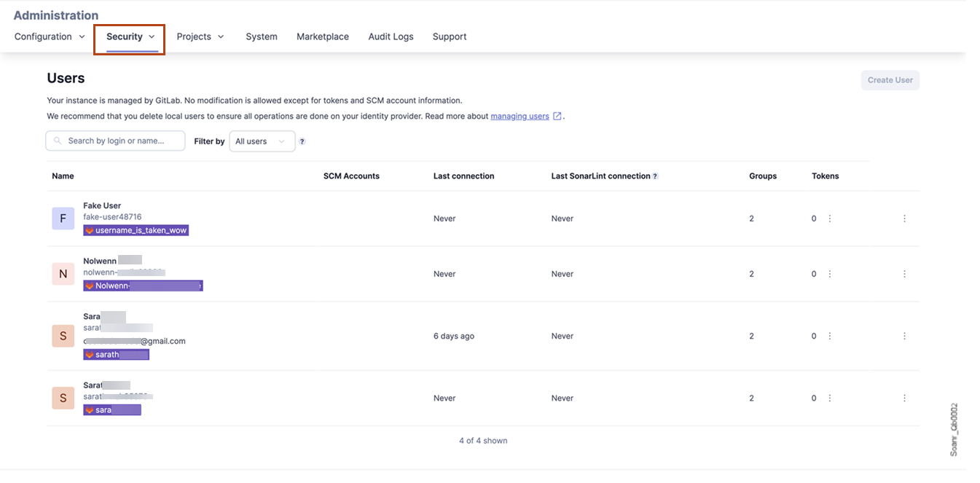Click Nolwenn's 'N' avatar icon
The width and height of the screenshot is (980, 483).
(63, 274)
